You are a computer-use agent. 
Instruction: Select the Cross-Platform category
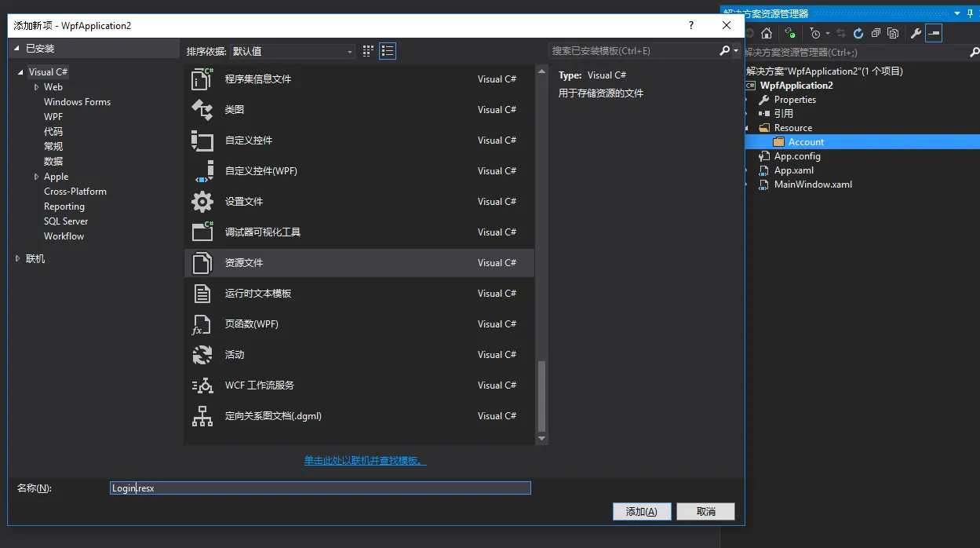(x=75, y=192)
